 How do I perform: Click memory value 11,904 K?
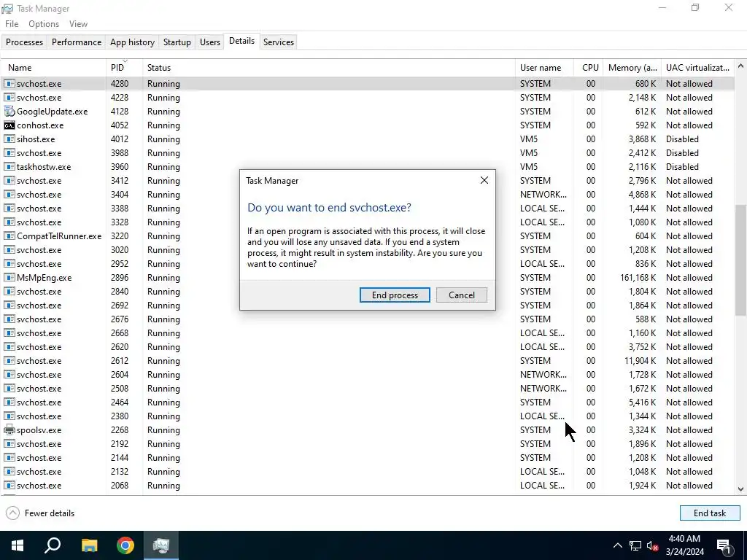[640, 361]
